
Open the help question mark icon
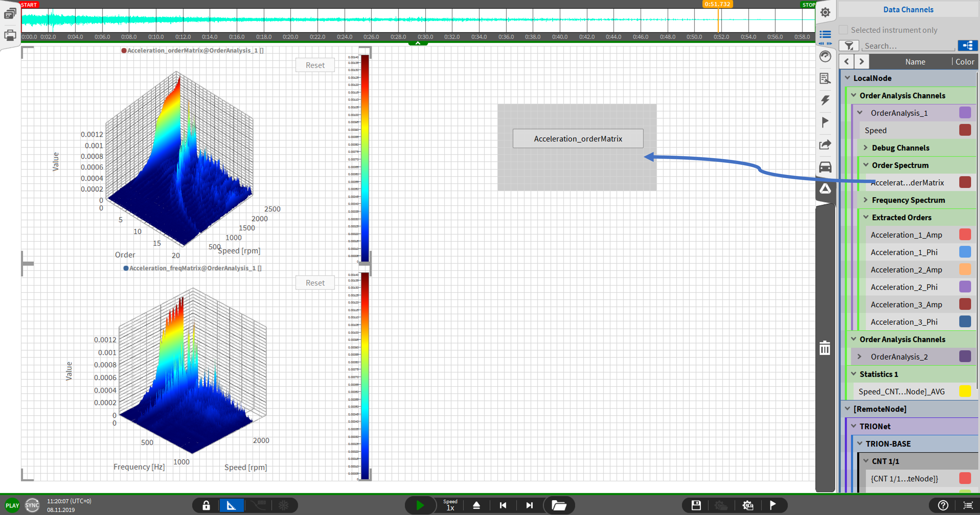coord(943,505)
